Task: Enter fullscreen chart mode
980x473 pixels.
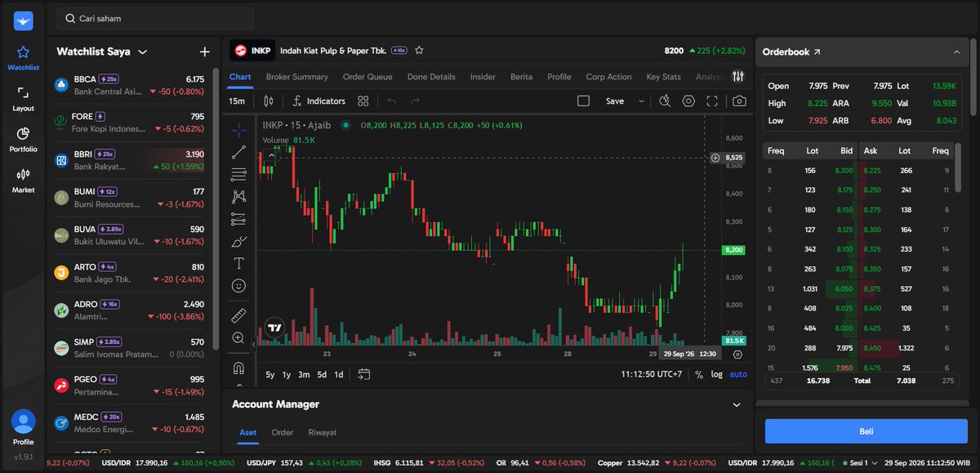Action: point(712,101)
